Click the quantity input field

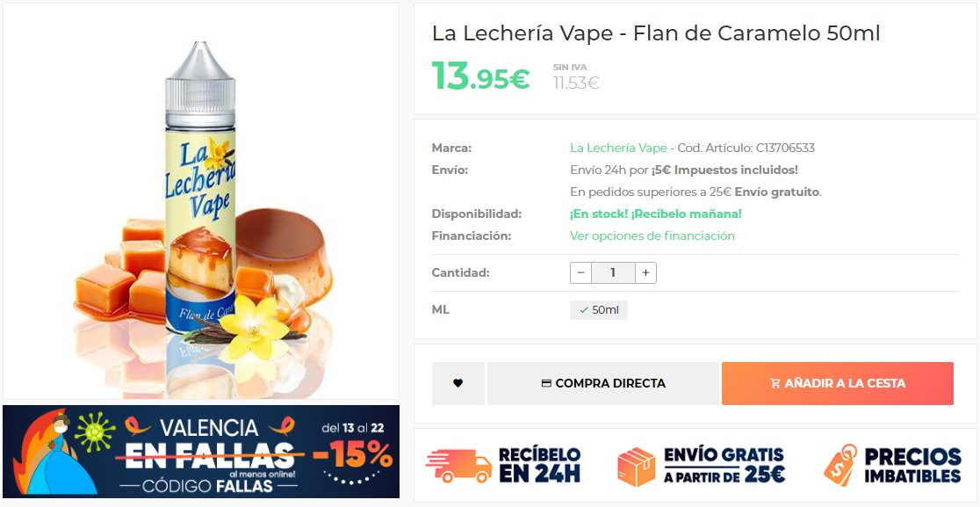click(x=613, y=272)
